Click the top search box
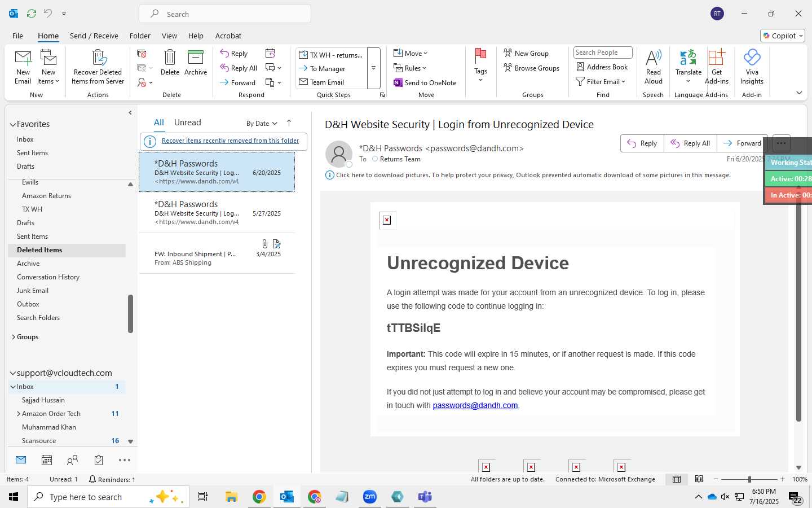The height and width of the screenshot is (508, 812). click(x=225, y=14)
